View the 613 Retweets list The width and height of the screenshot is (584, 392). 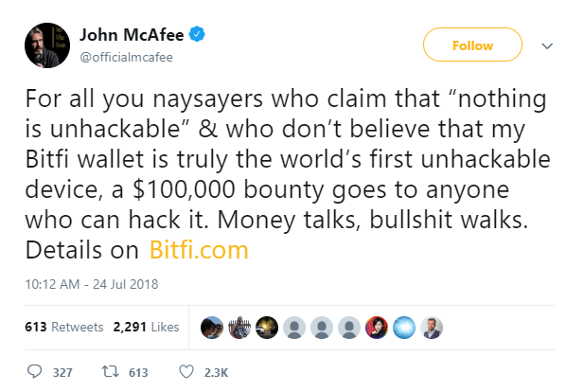coord(64,327)
